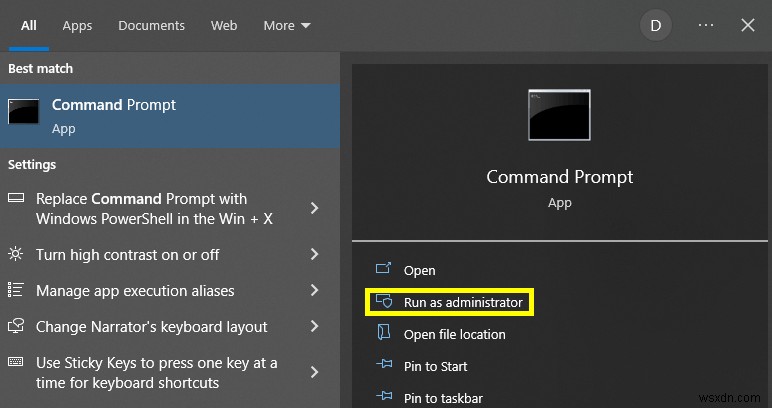
Task: Click the Pin to Start pin icon
Action: point(382,366)
